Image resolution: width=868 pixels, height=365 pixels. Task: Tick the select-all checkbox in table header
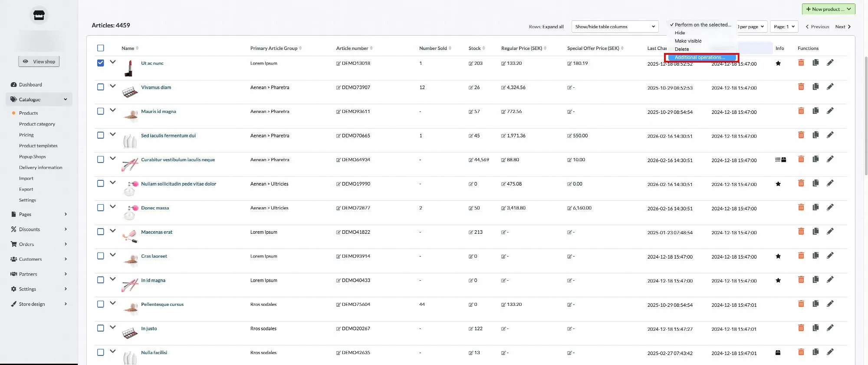(101, 48)
